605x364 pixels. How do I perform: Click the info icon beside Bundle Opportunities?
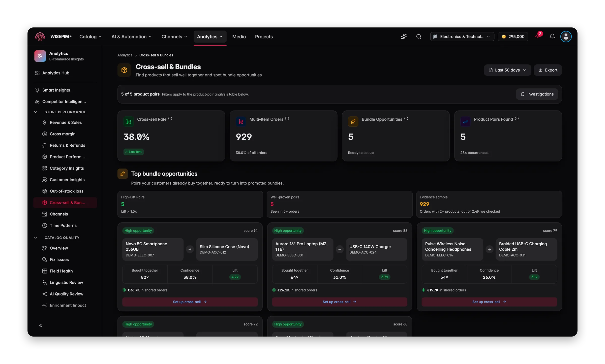click(406, 119)
